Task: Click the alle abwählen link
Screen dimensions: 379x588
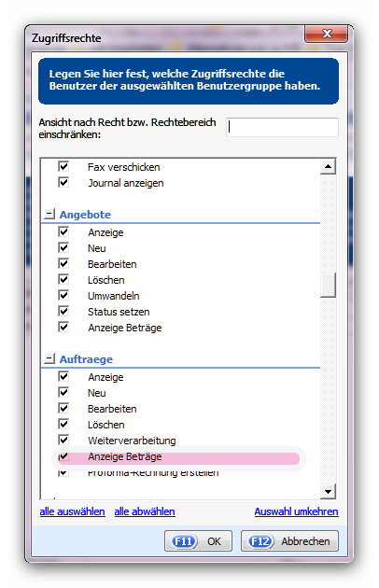Action: (x=145, y=511)
